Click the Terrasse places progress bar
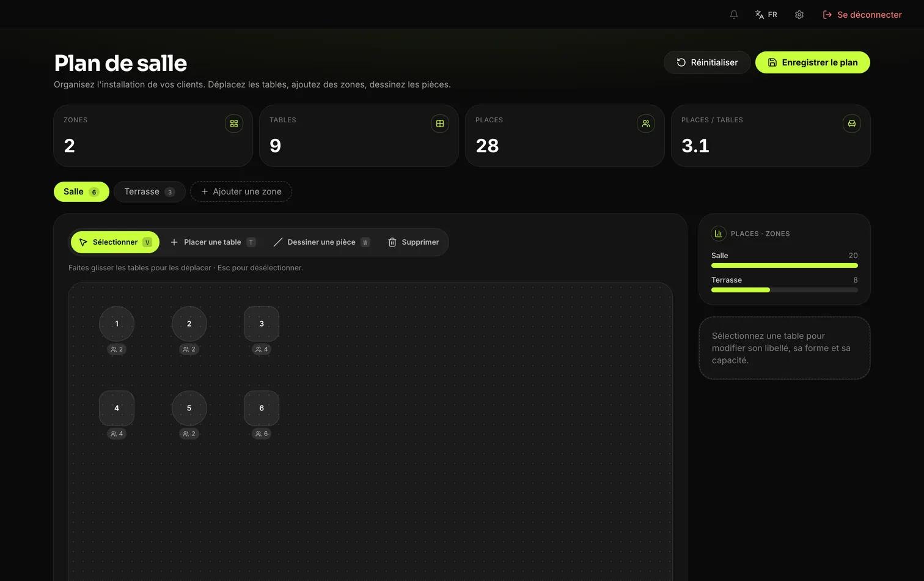Screen dimensions: 924x581 [x=785, y=290]
